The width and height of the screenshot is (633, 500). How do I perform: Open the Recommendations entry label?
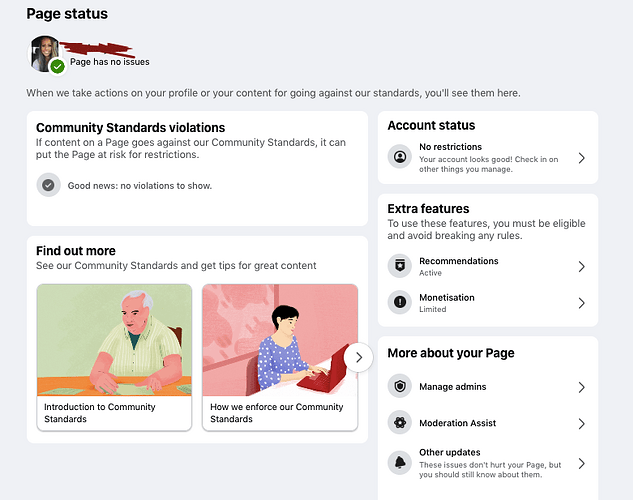pyautogui.click(x=459, y=261)
